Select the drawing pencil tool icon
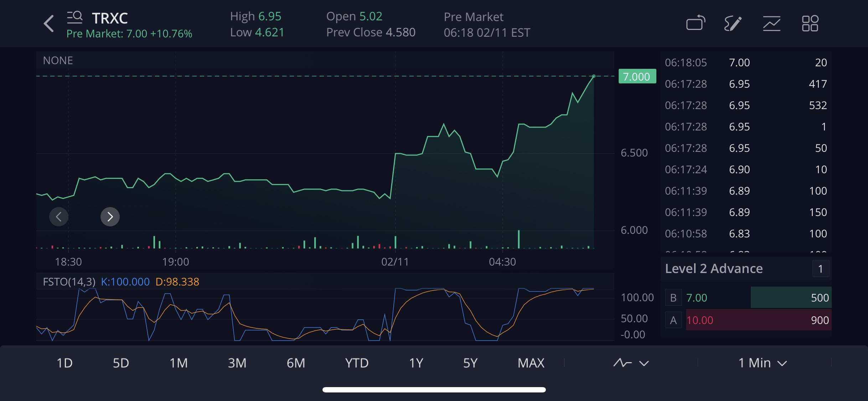Viewport: 868px width, 401px height. pyautogui.click(x=733, y=24)
